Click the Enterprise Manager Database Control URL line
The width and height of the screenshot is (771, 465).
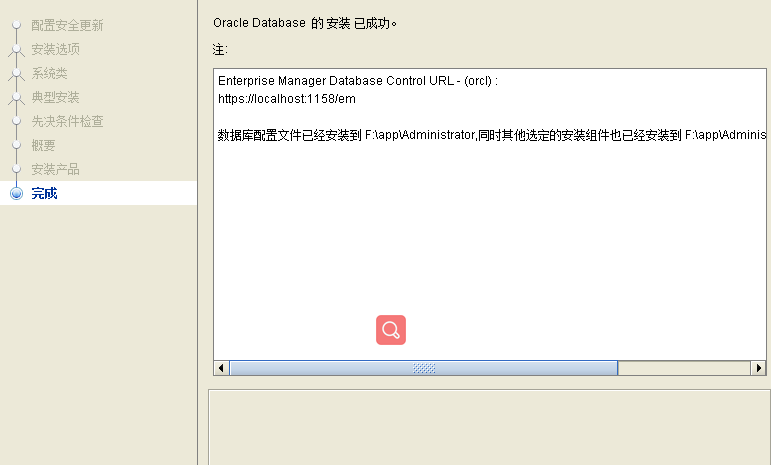point(358,81)
